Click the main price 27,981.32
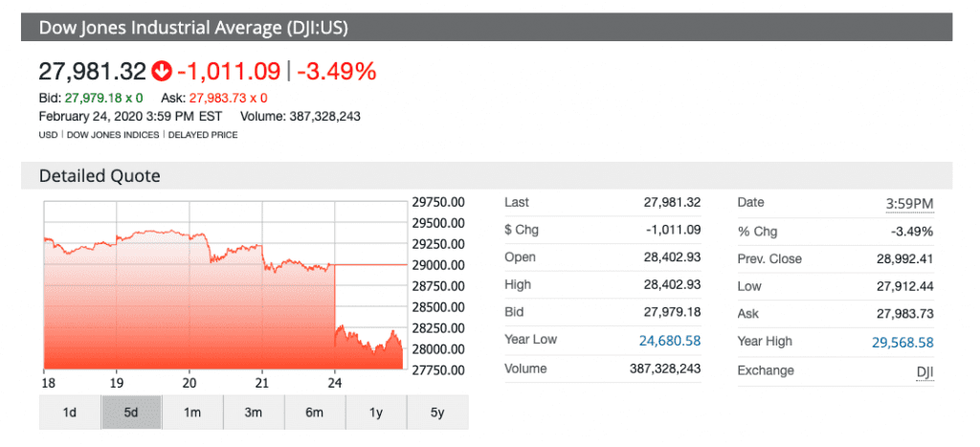 [x=92, y=71]
